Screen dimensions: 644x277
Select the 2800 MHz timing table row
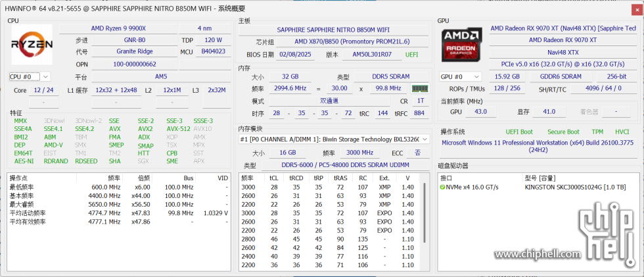[x=330, y=239]
